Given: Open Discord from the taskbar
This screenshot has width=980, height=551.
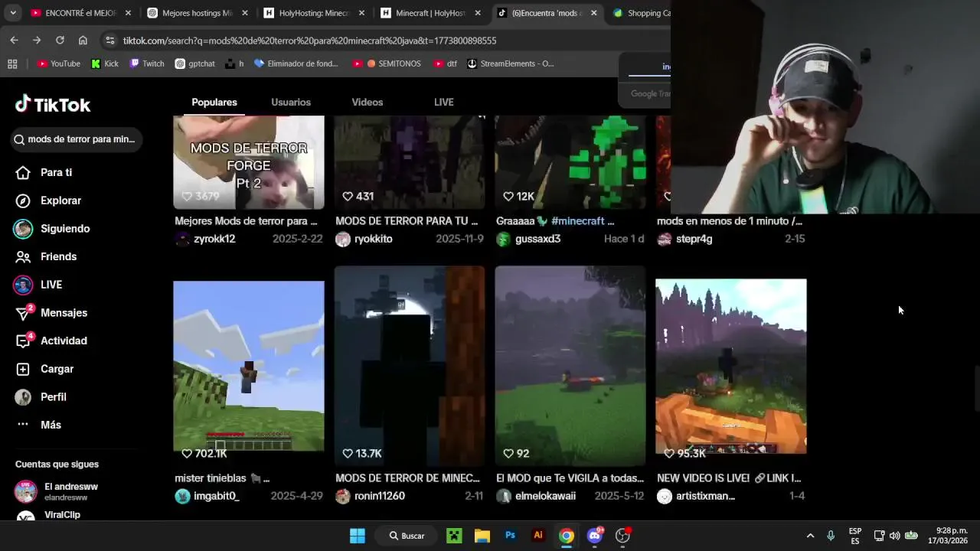Looking at the screenshot, I should pos(594,536).
